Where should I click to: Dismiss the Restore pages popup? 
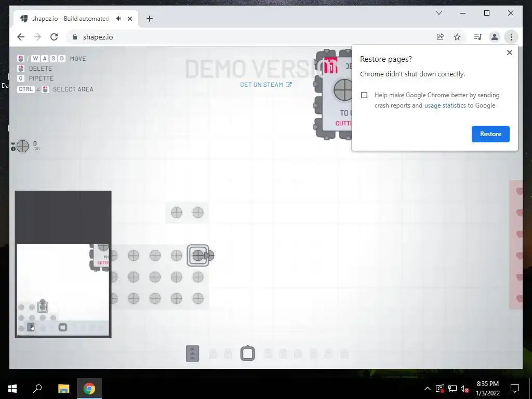pyautogui.click(x=509, y=52)
